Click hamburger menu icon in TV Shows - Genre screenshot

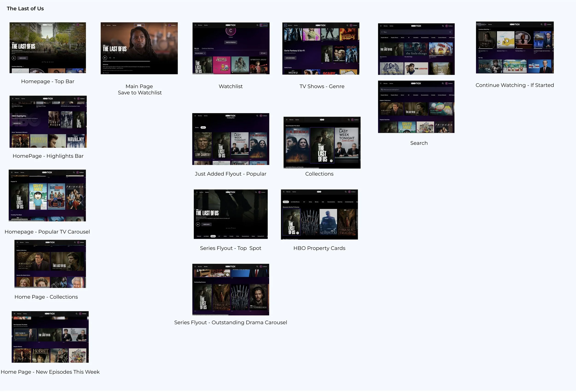[285, 25]
